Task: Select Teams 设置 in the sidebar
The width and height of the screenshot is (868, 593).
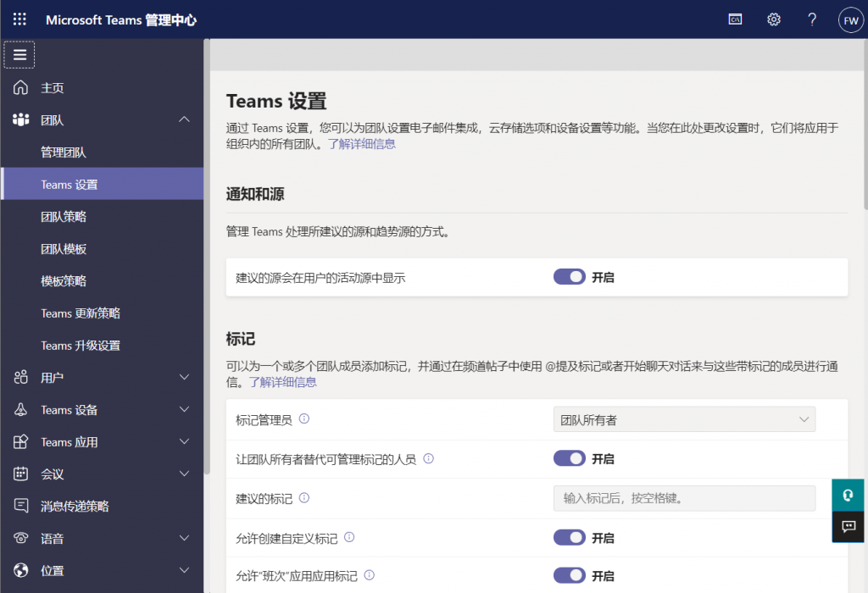Action: 103,184
